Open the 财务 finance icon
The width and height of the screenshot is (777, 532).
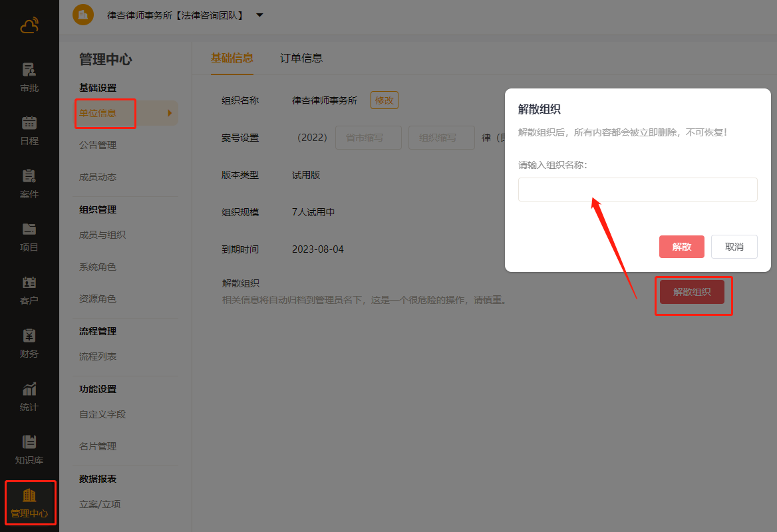pyautogui.click(x=29, y=336)
